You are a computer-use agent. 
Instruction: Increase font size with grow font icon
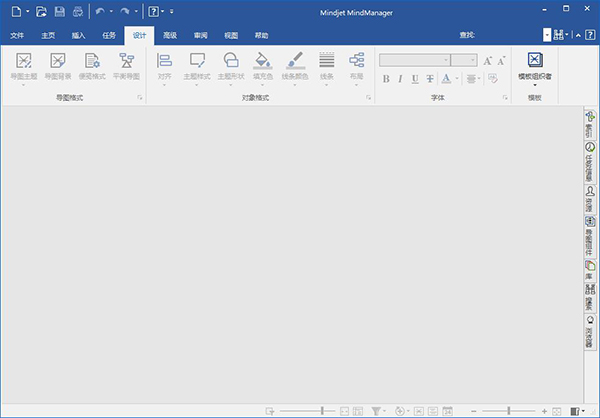coord(488,60)
